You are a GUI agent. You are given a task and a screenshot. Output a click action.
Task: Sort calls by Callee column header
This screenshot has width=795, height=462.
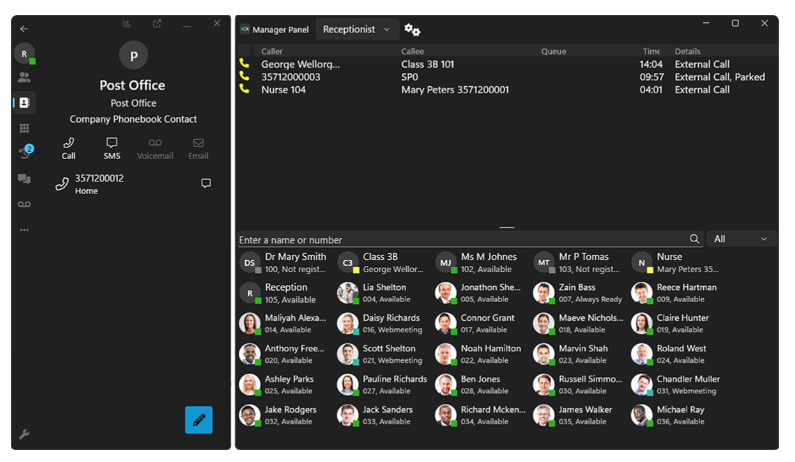point(412,51)
